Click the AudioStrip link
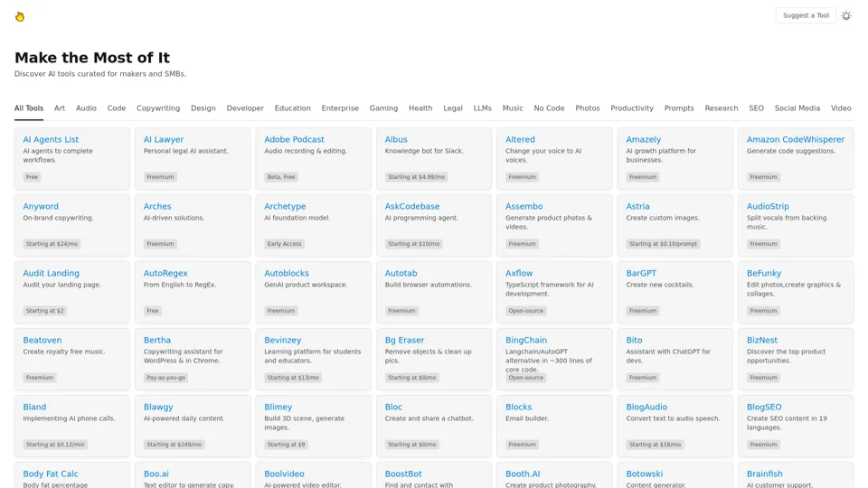 pos(768,206)
